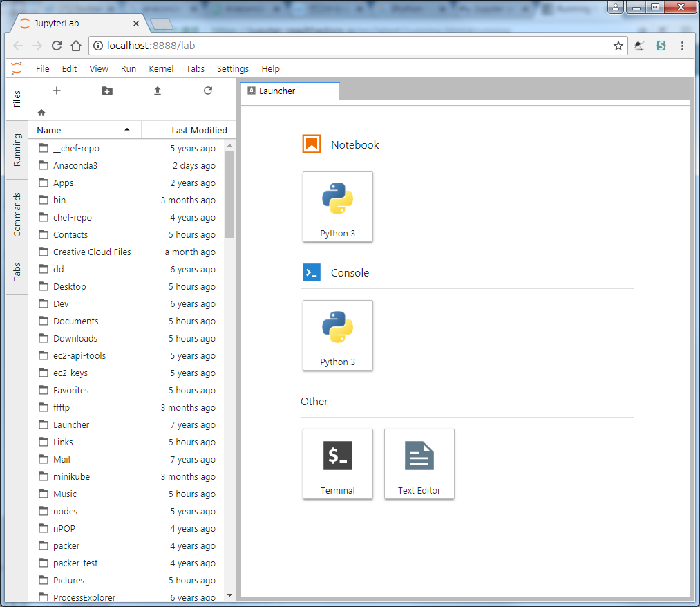Screen dimensions: 700x607
Task: Select the ec2-api-tools folder
Action: click(x=126, y=355)
